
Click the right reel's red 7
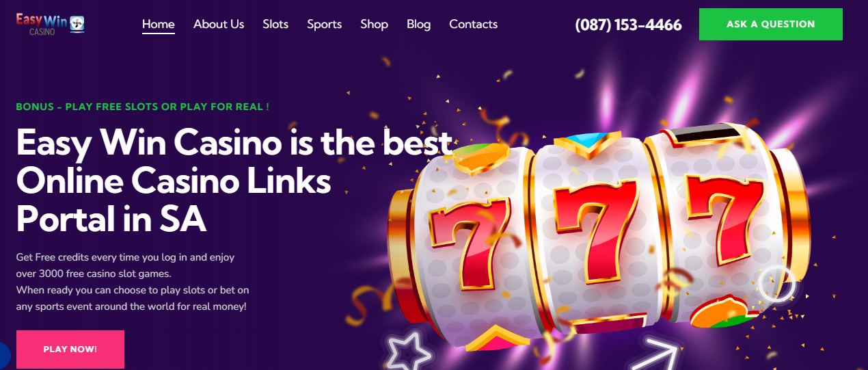tap(724, 212)
